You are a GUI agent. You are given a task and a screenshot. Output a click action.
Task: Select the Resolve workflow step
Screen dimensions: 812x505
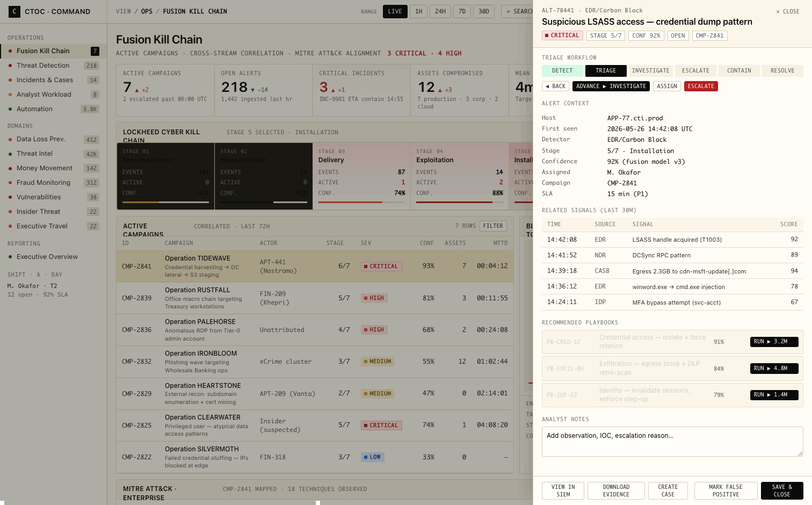click(782, 70)
